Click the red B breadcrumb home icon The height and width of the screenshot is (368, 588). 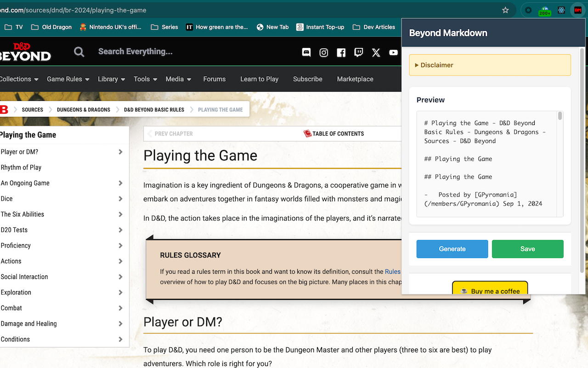[4, 109]
